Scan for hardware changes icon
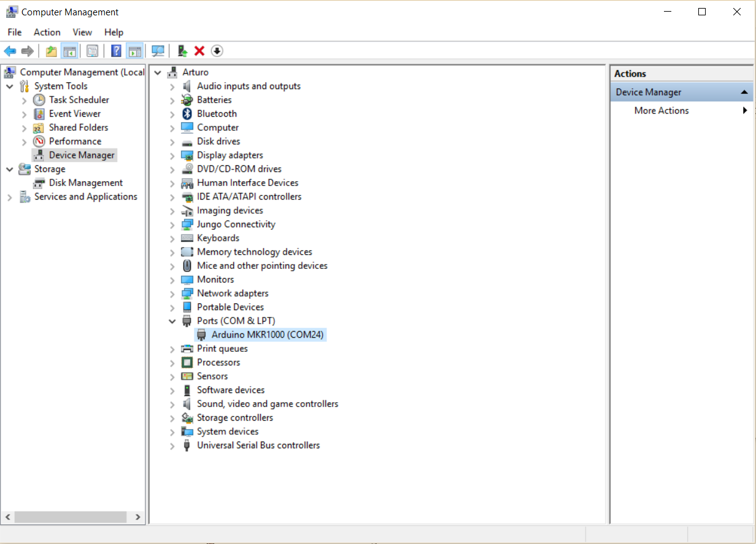The image size is (756, 544). coord(158,51)
